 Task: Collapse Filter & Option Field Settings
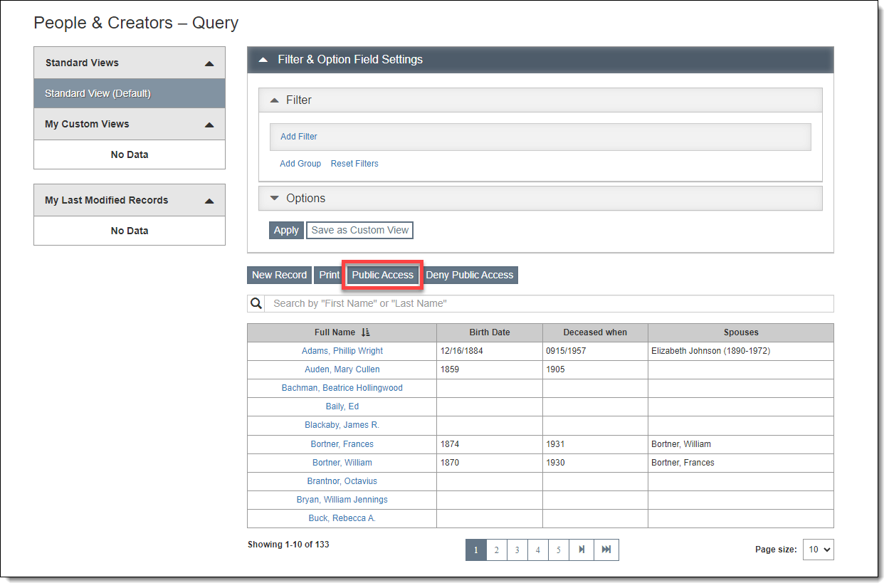point(263,60)
